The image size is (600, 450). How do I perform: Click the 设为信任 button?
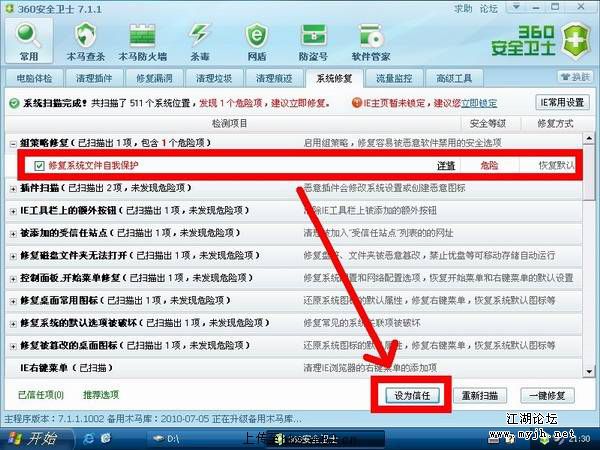pyautogui.click(x=412, y=395)
